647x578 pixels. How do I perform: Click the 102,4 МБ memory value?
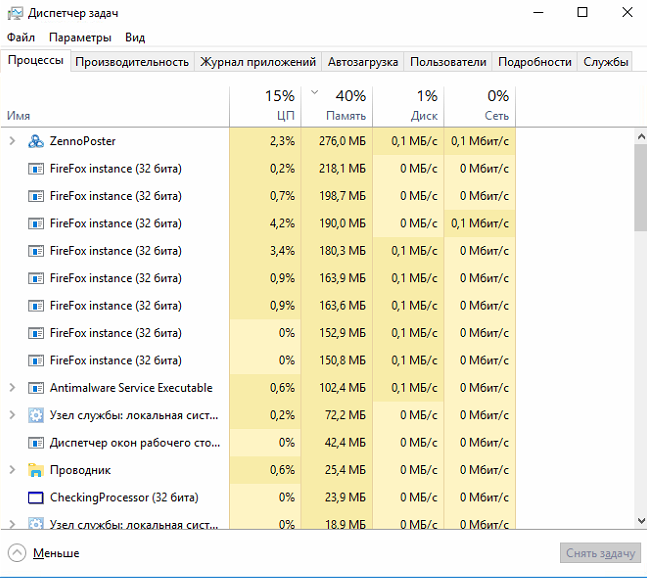pyautogui.click(x=342, y=388)
